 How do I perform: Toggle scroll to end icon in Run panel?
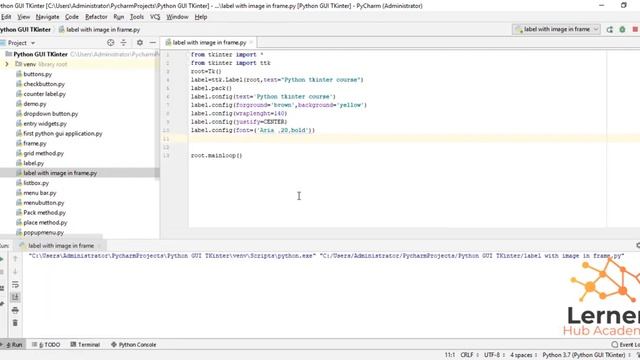15,297
